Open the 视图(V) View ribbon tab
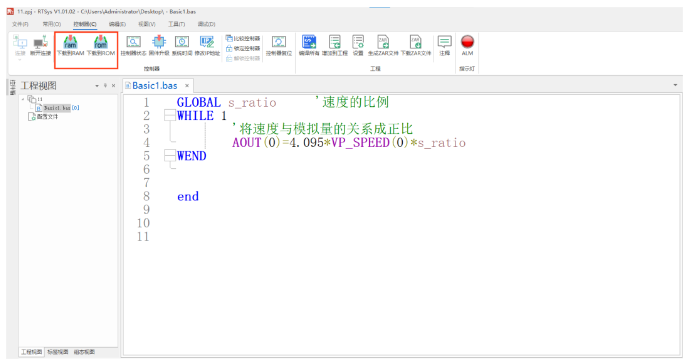The image size is (689, 364). click(147, 24)
